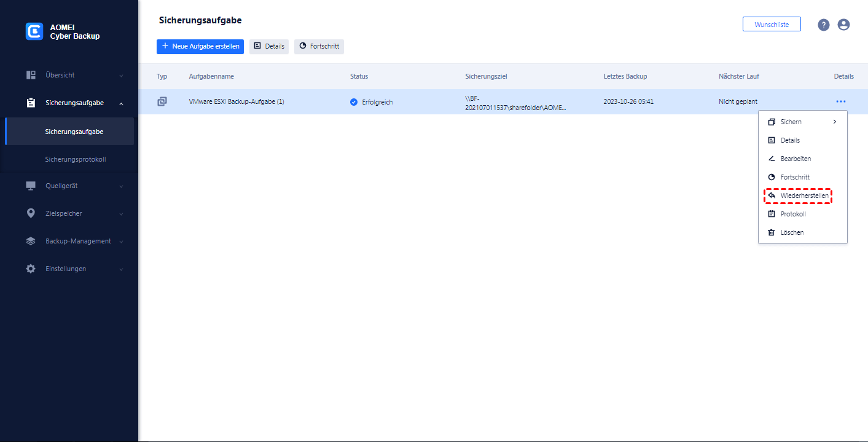This screenshot has height=442, width=868.
Task: Choose Fortschritt from the context menu
Action: (x=803, y=177)
